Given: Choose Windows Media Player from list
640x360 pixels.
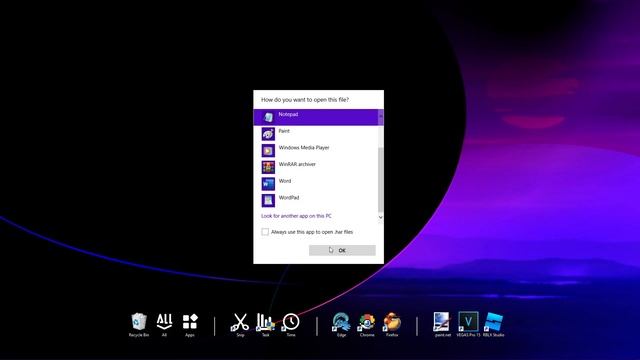Looking at the screenshot, I should (316, 151).
